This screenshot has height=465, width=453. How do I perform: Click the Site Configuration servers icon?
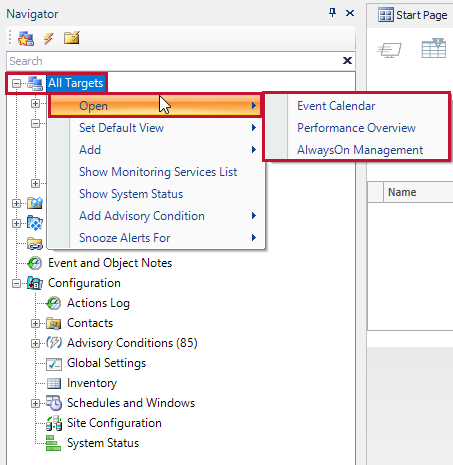tap(54, 423)
